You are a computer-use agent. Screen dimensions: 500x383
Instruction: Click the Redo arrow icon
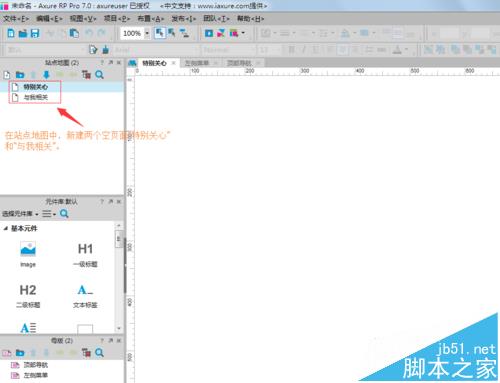click(x=102, y=33)
